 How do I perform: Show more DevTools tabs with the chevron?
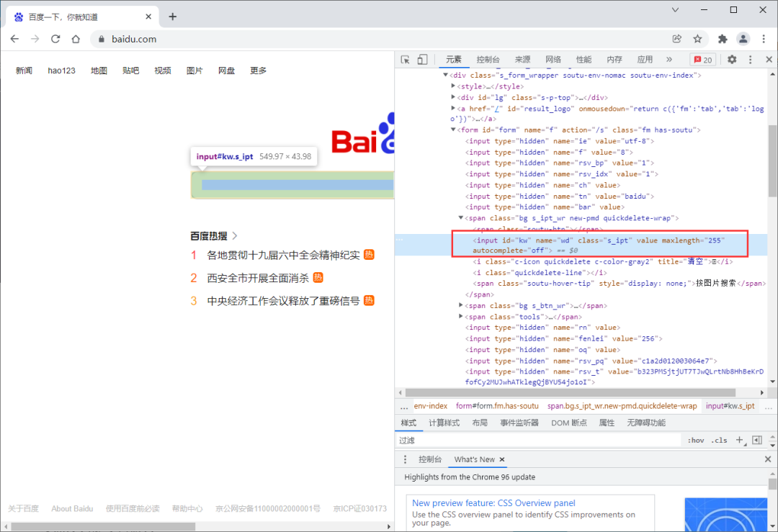coord(669,60)
